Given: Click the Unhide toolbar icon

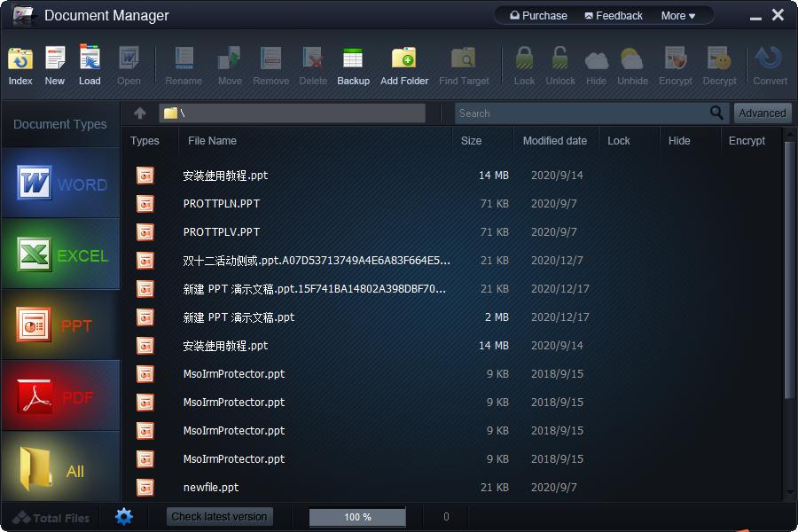Looking at the screenshot, I should coord(631,66).
